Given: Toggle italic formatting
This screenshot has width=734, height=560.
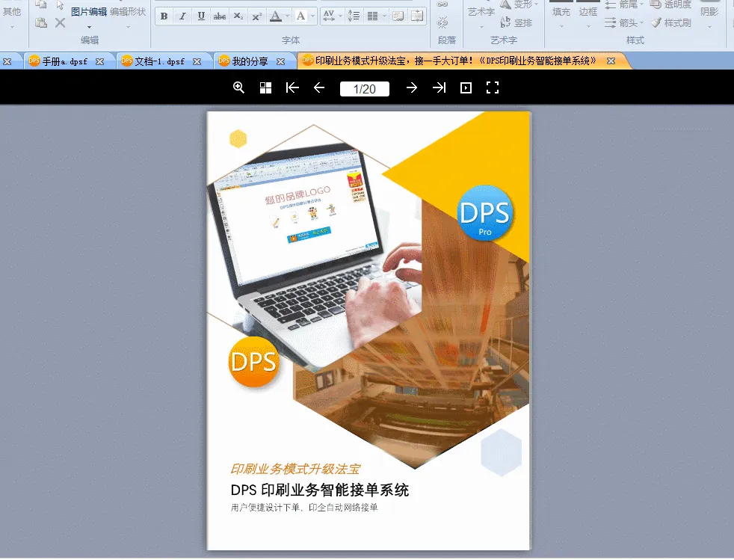Looking at the screenshot, I should click(182, 16).
